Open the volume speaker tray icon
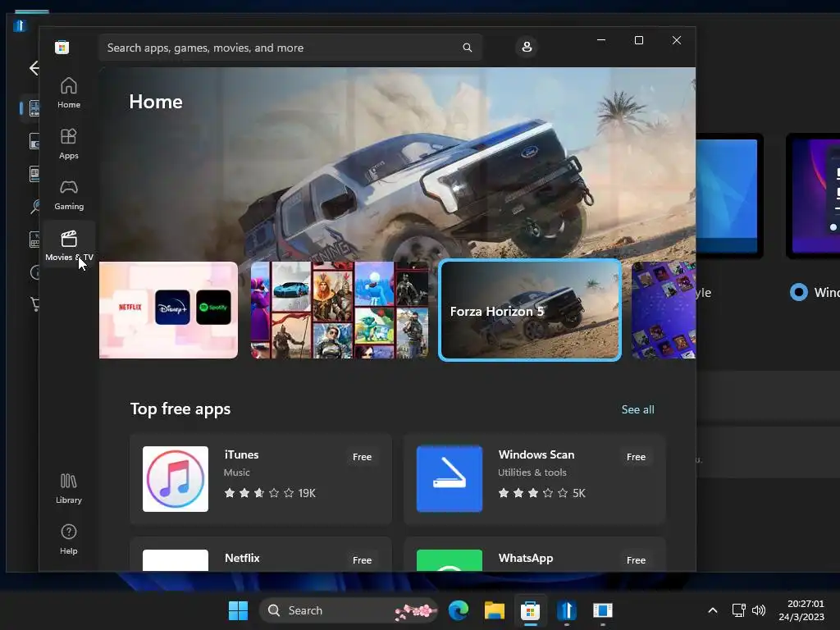840x630 pixels. 759,610
